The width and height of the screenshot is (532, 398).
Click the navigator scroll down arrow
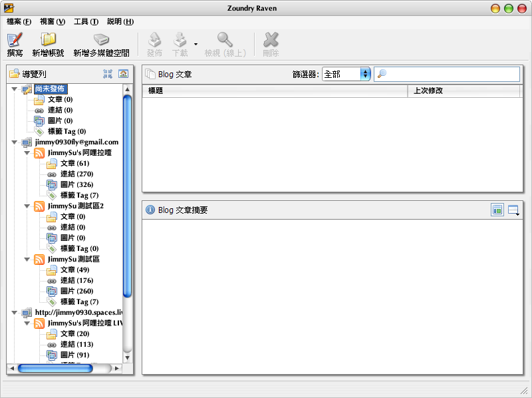127,357
